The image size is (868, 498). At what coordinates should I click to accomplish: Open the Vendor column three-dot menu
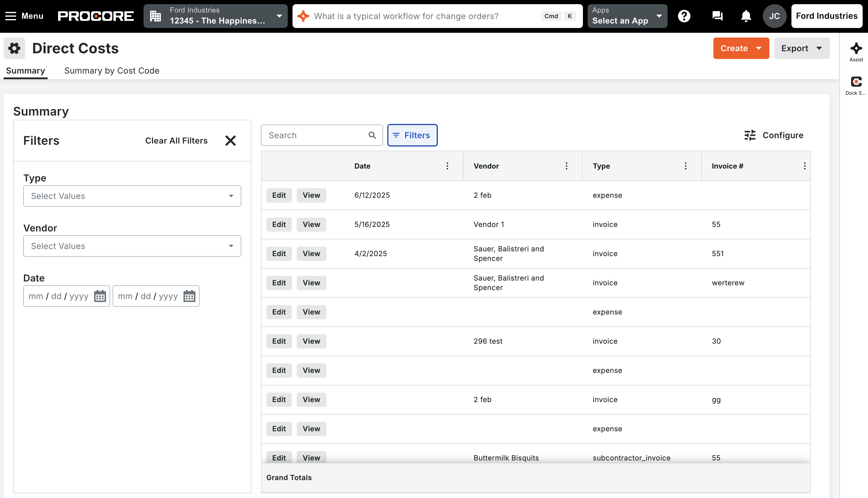(566, 166)
